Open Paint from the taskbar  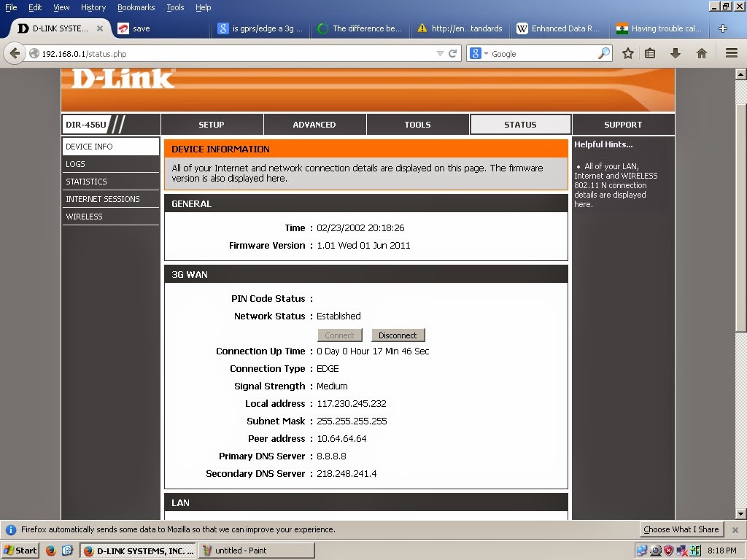(257, 551)
